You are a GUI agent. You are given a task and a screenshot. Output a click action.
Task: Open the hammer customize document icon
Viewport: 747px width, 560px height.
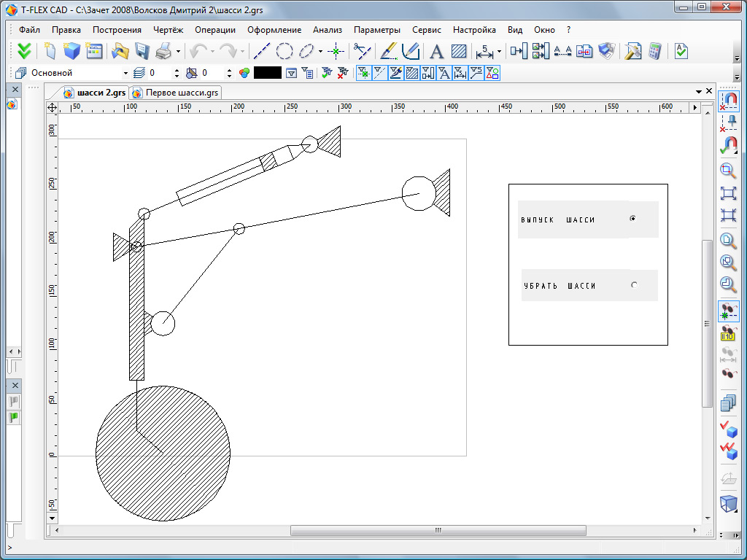(x=632, y=51)
